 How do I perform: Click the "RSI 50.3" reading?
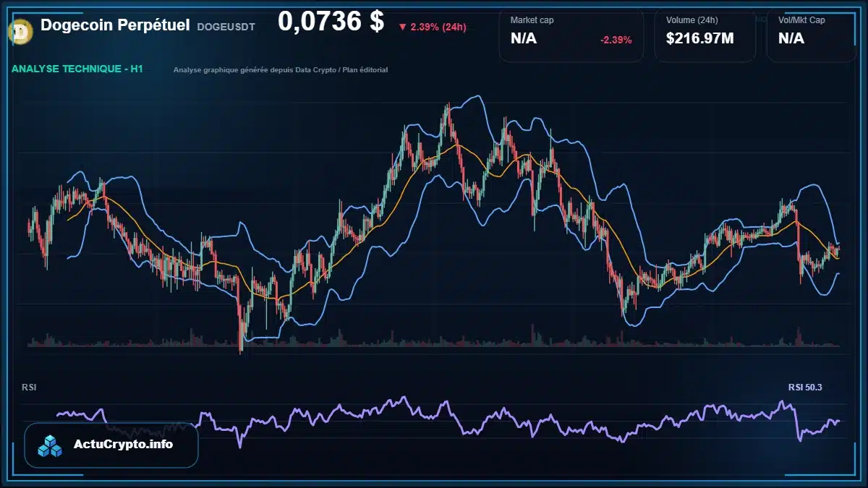[x=805, y=388]
